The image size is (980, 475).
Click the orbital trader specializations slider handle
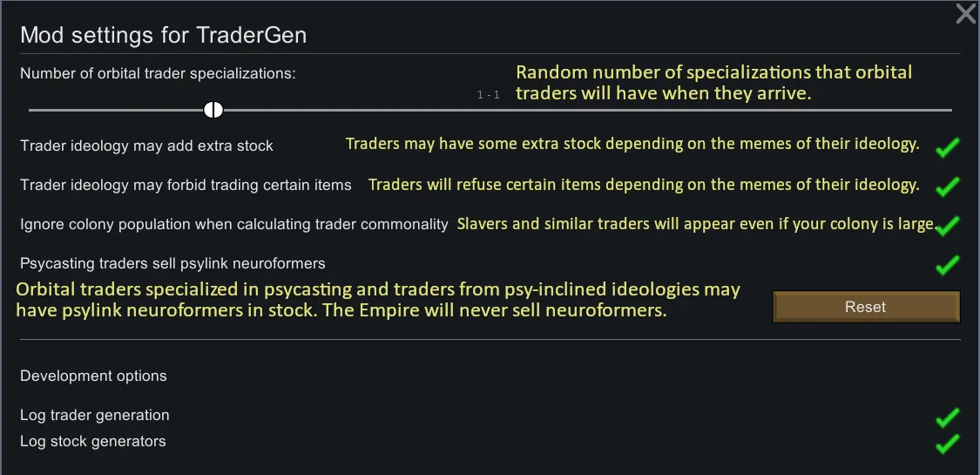coord(213,110)
